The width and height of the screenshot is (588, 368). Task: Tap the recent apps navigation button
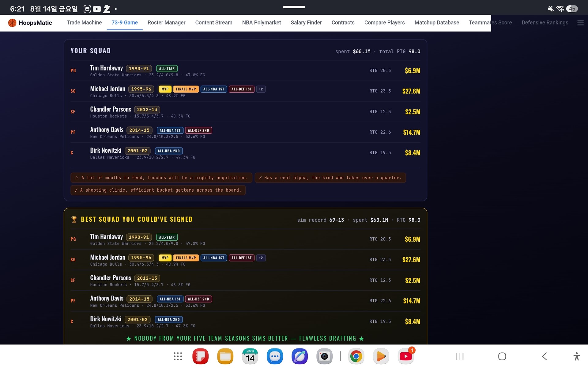coord(460,356)
